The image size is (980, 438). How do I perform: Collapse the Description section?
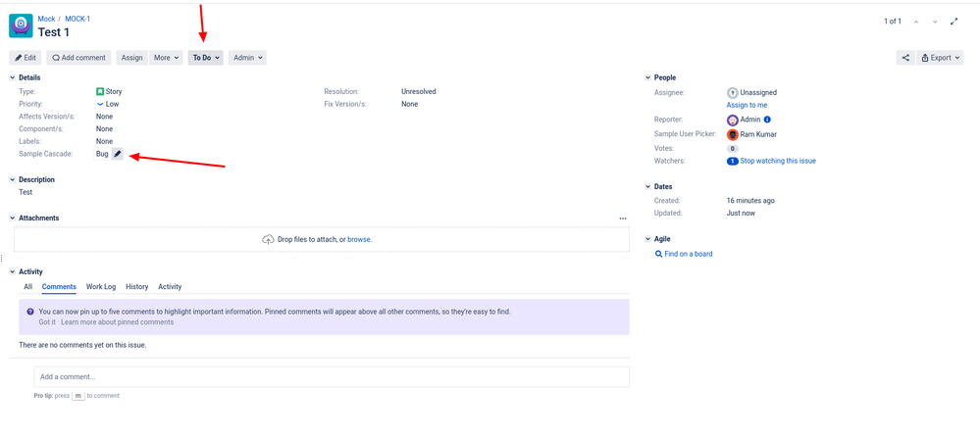tap(13, 179)
